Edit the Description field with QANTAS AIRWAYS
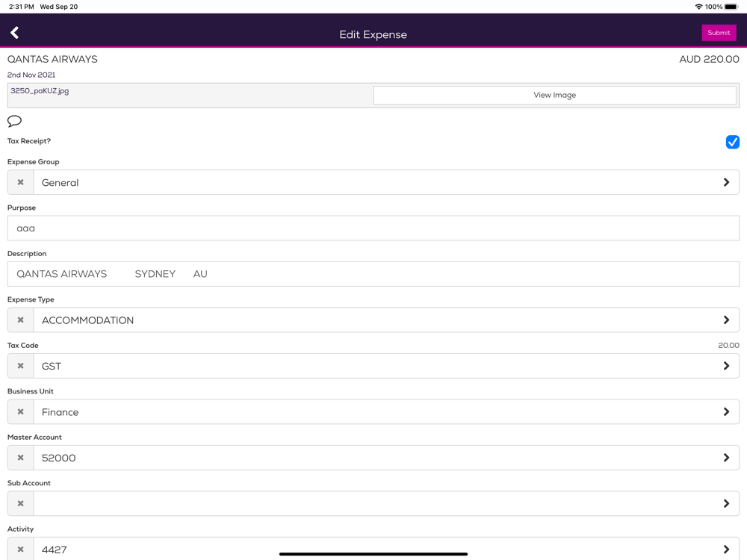The image size is (747, 560). [373, 274]
